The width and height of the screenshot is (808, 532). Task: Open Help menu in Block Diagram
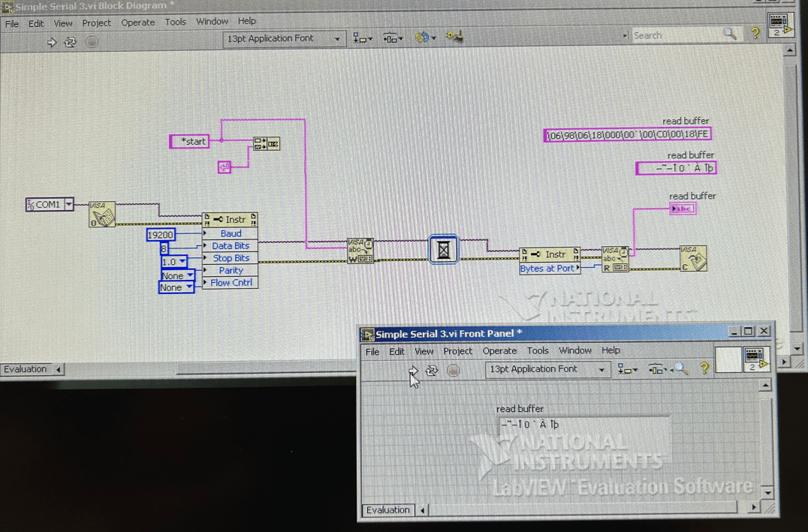click(247, 20)
